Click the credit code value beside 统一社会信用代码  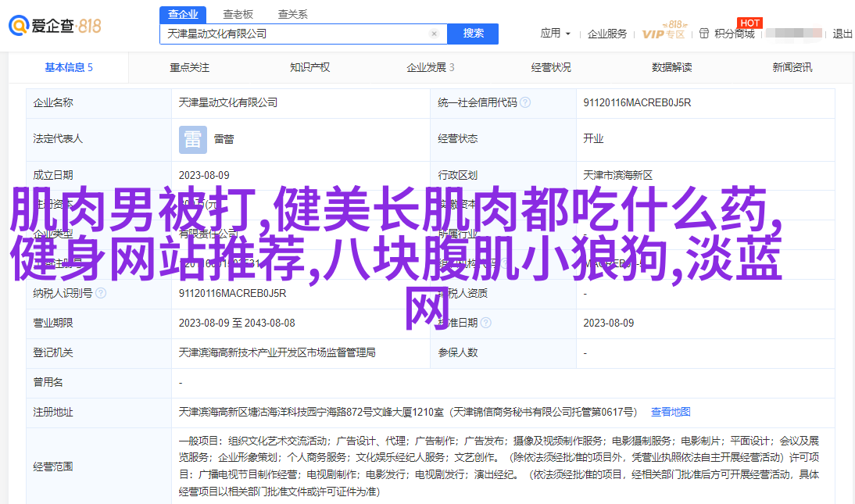coord(637,102)
